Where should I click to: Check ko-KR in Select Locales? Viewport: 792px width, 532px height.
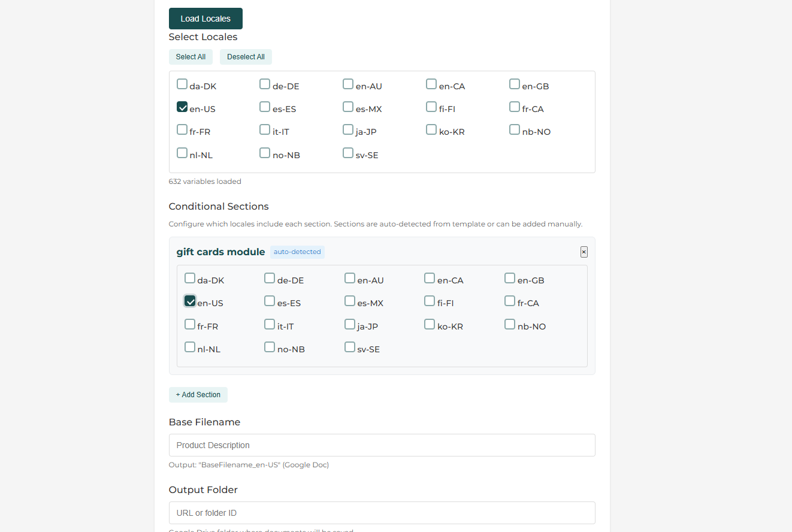pos(431,129)
